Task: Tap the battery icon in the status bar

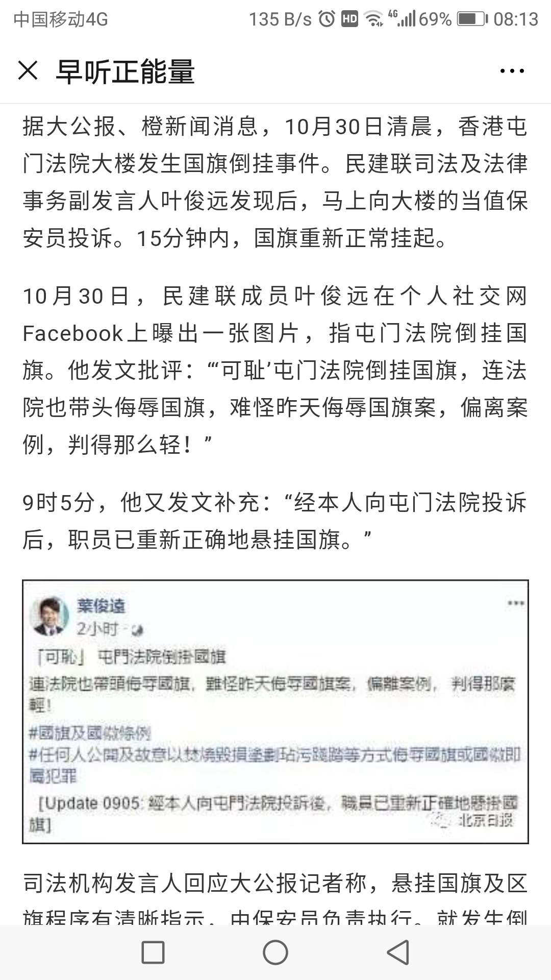Action: [x=472, y=19]
